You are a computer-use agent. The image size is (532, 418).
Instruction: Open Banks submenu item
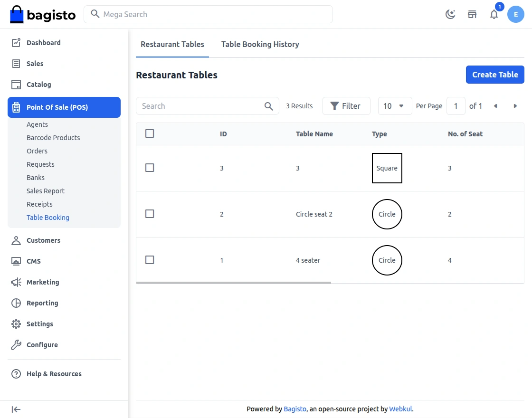coord(36,178)
